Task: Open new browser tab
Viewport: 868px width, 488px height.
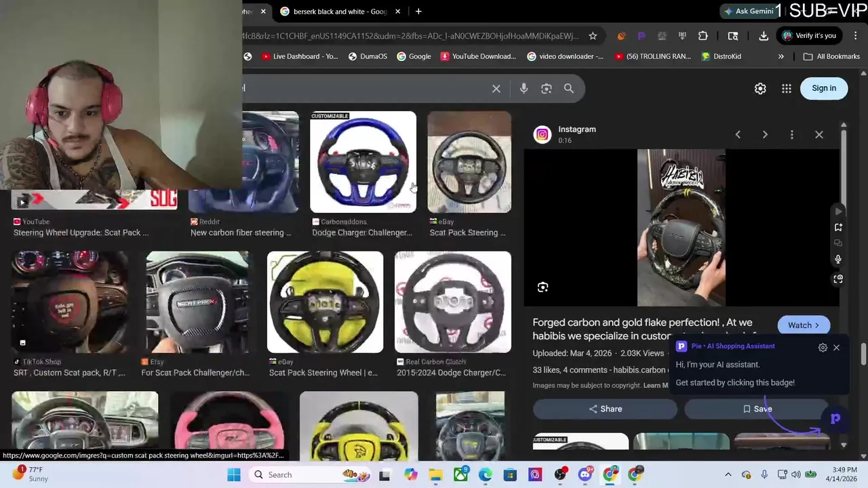Action: click(418, 12)
